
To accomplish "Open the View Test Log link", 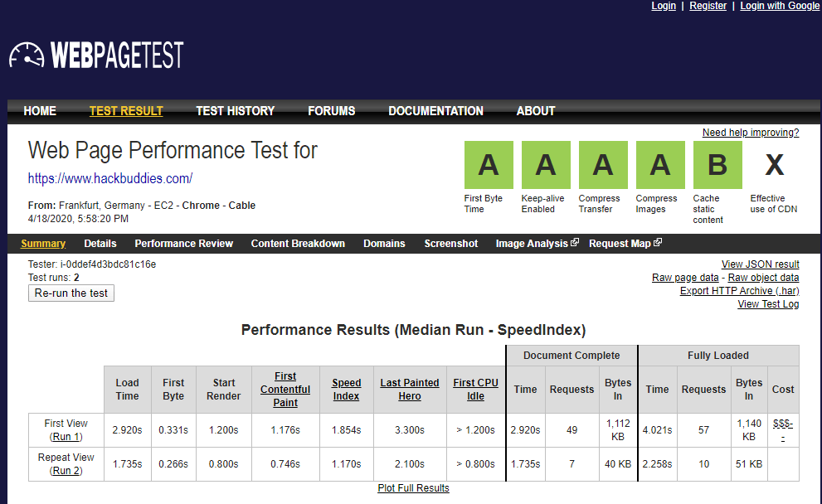I will 769,304.
